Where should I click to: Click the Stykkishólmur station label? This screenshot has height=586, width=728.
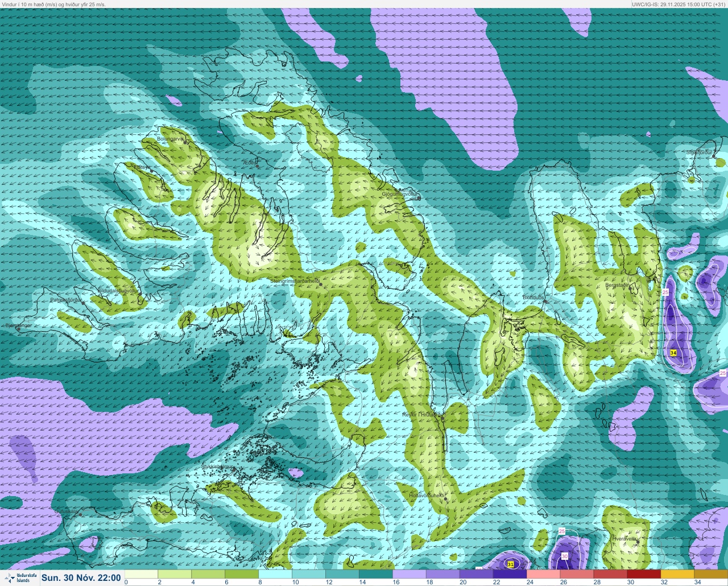(218, 467)
